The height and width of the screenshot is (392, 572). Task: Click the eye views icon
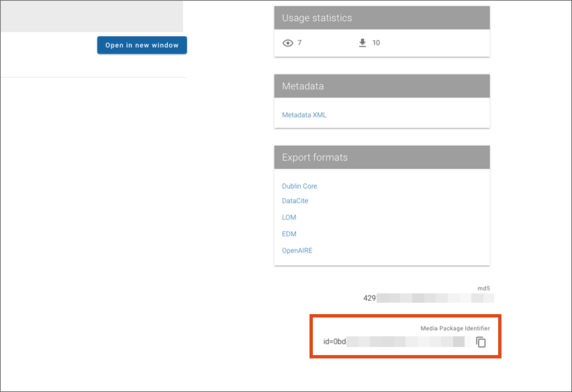coord(288,43)
